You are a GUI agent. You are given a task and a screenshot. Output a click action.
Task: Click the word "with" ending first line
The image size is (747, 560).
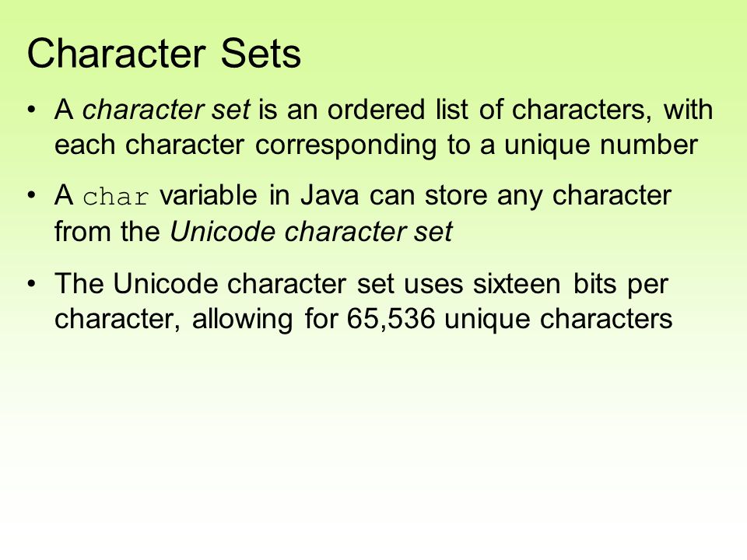tap(688, 110)
